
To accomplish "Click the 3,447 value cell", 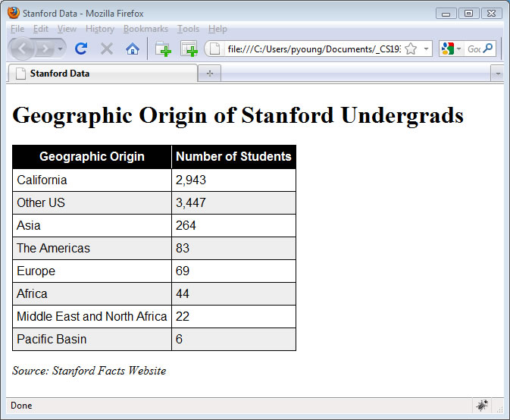I will coord(233,202).
